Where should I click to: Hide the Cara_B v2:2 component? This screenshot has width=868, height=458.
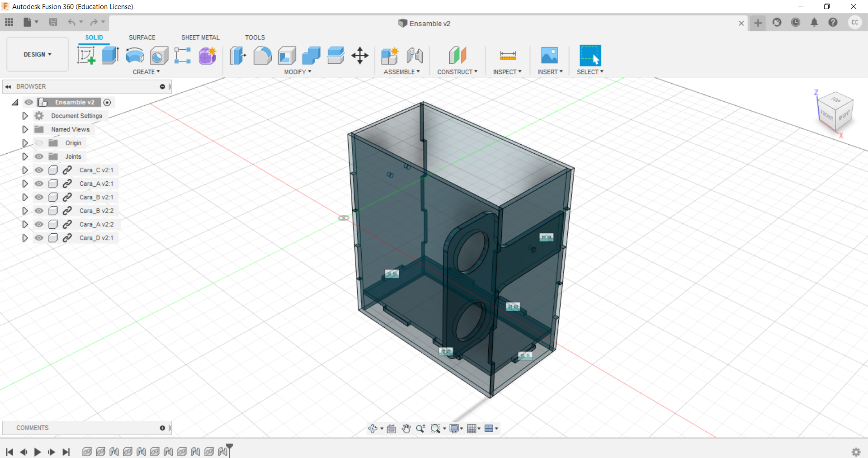pos(39,211)
